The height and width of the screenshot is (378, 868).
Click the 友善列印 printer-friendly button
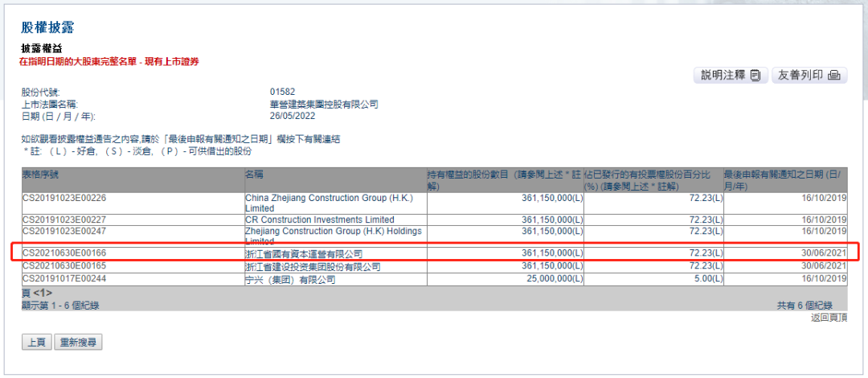[809, 76]
